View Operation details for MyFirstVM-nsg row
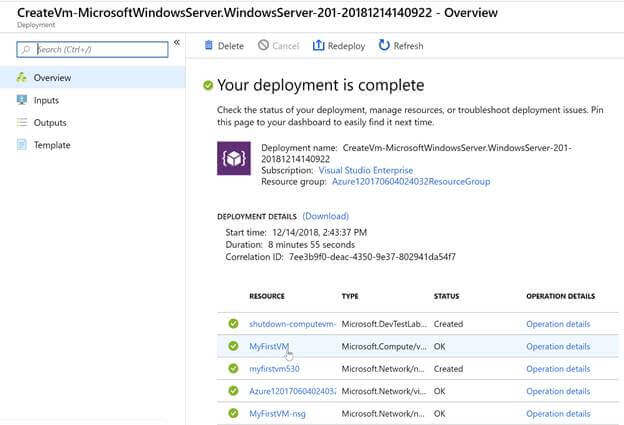The height and width of the screenshot is (425, 624). 558,413
